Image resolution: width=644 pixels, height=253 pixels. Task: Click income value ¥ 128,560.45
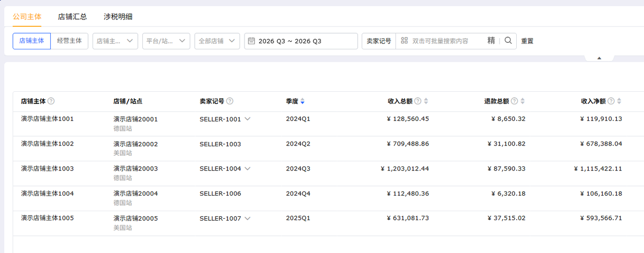click(x=408, y=119)
